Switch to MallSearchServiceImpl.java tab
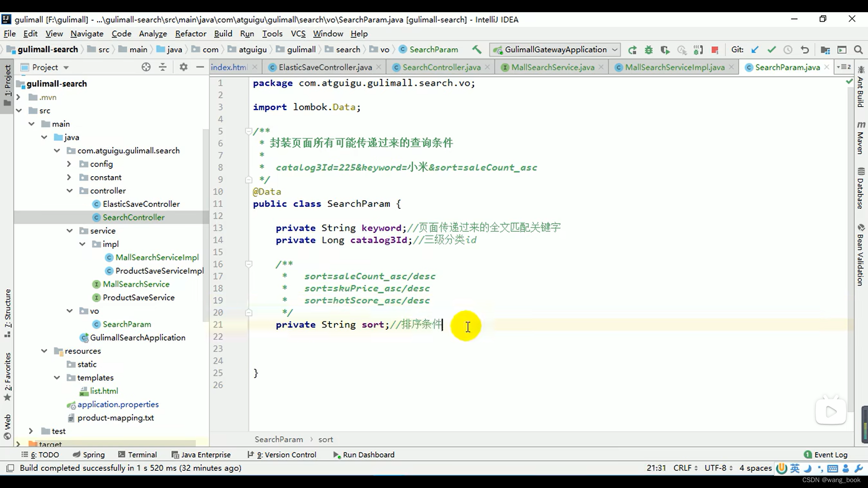The height and width of the screenshot is (488, 868). pos(675,67)
